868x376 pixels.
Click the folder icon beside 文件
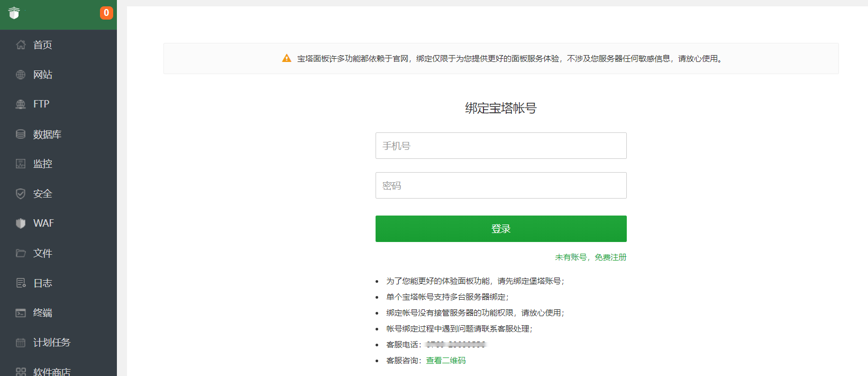pyautogui.click(x=21, y=253)
